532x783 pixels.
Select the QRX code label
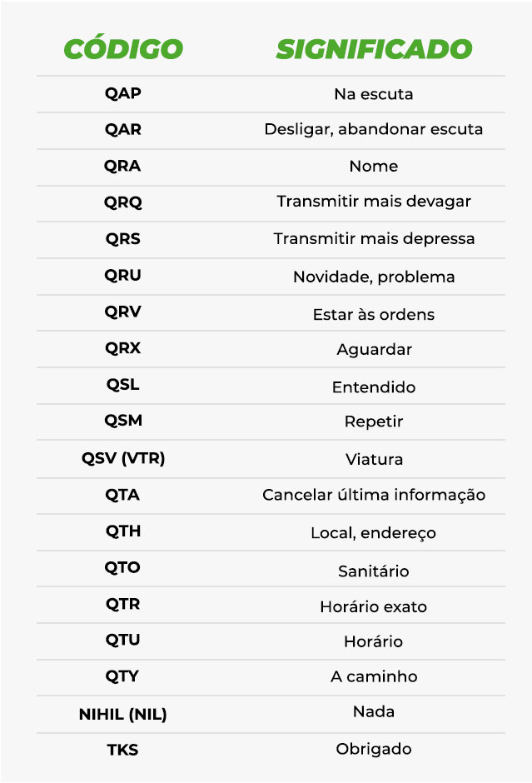122,348
